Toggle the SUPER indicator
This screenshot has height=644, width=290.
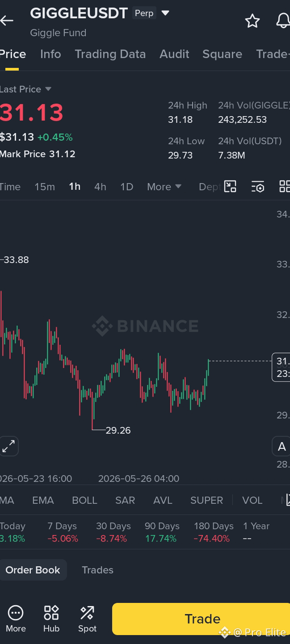[206, 500]
